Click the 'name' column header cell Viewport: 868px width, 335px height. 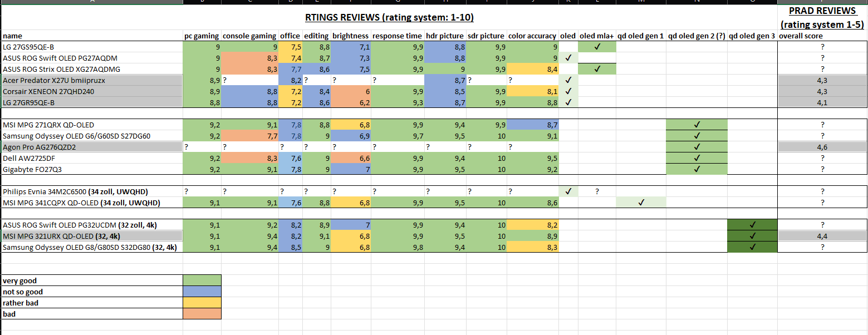tap(92, 36)
